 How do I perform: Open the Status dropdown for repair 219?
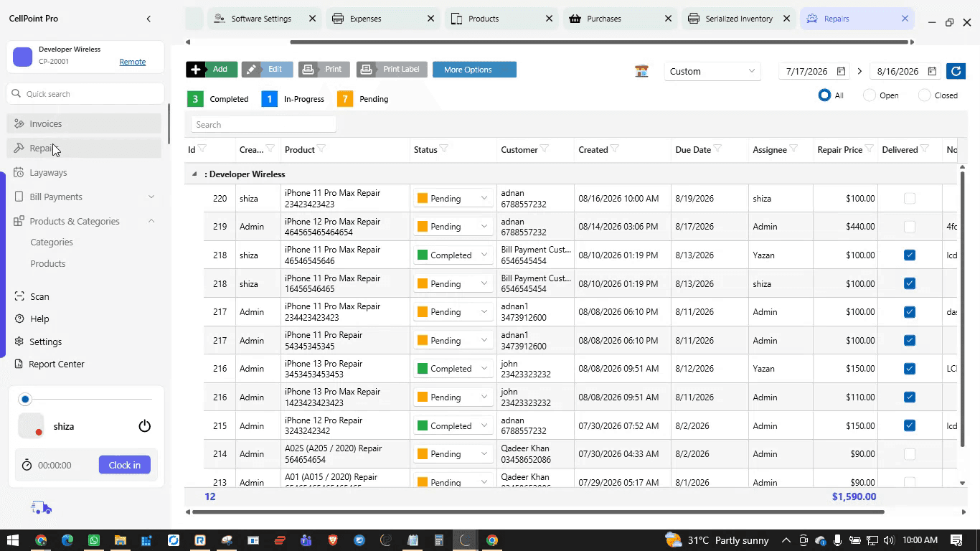453,227
